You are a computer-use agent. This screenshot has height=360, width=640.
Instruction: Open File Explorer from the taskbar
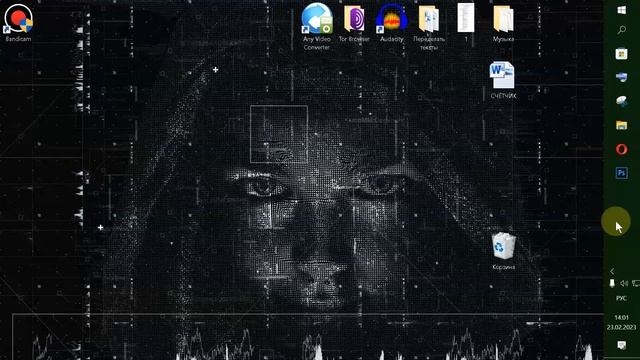click(x=622, y=125)
